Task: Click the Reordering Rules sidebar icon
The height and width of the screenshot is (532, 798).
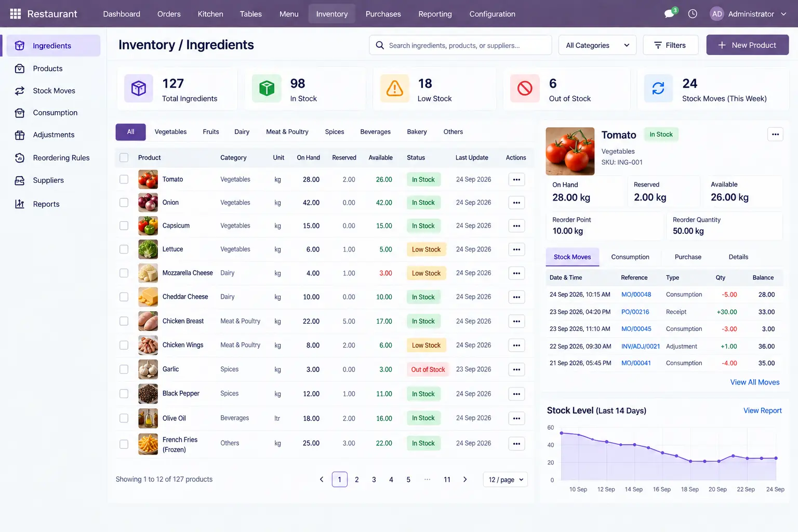Action: click(20, 158)
